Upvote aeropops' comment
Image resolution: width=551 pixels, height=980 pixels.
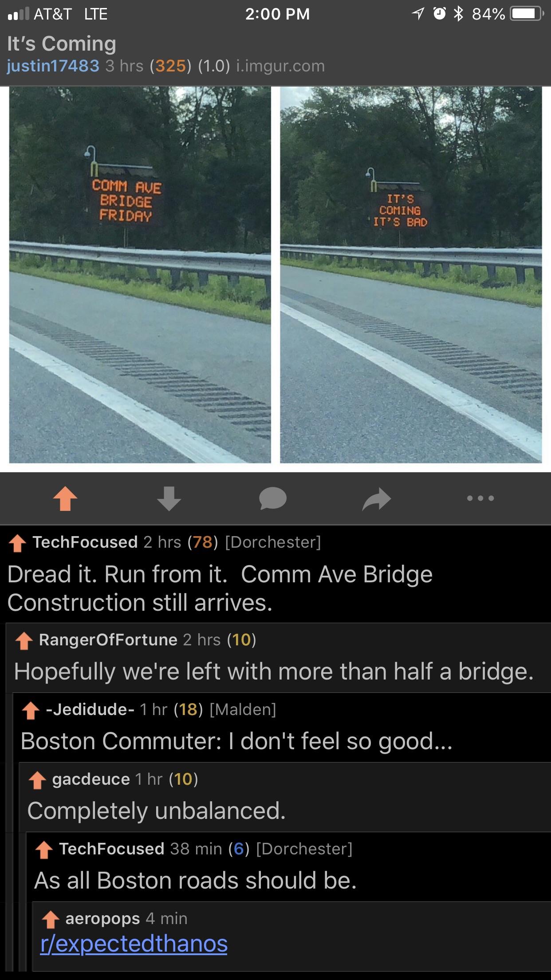pyautogui.click(x=51, y=919)
